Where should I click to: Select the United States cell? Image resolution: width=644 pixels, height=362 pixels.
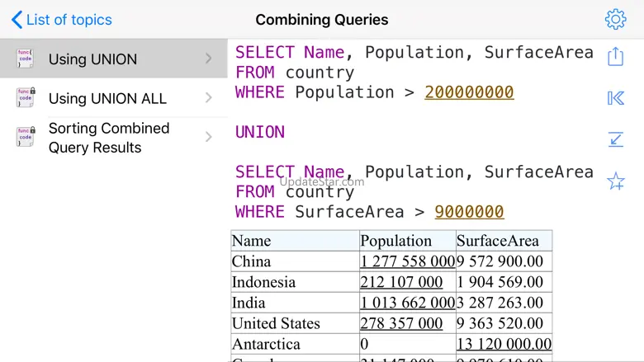[x=295, y=323]
